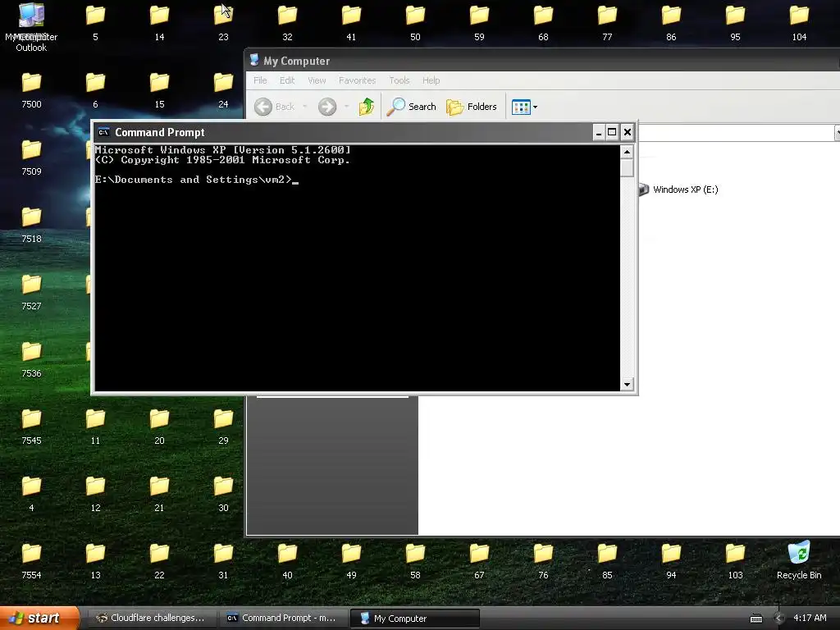Screen dimensions: 840x630
Task: Maximize the Command Prompt window
Action: point(612,132)
